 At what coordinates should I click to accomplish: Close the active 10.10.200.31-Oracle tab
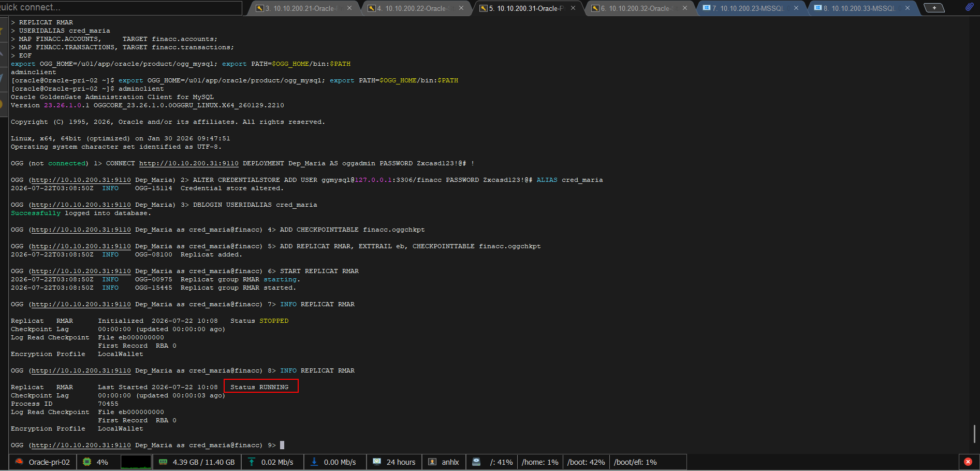(x=573, y=8)
